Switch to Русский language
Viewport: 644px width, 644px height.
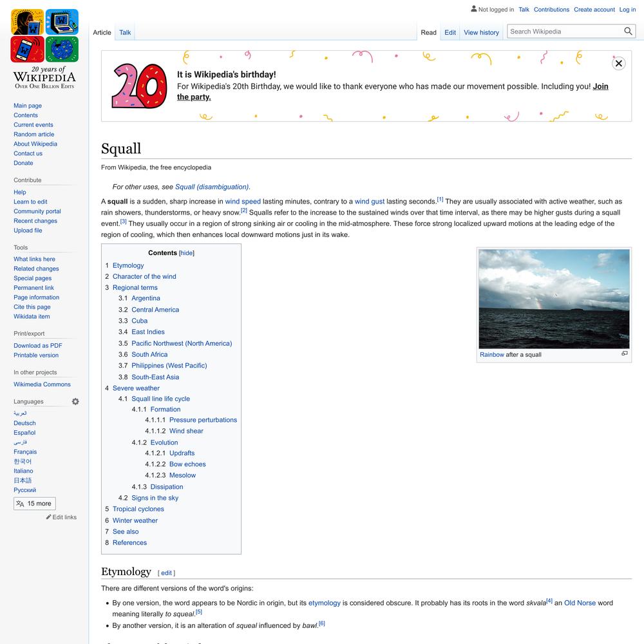24,490
